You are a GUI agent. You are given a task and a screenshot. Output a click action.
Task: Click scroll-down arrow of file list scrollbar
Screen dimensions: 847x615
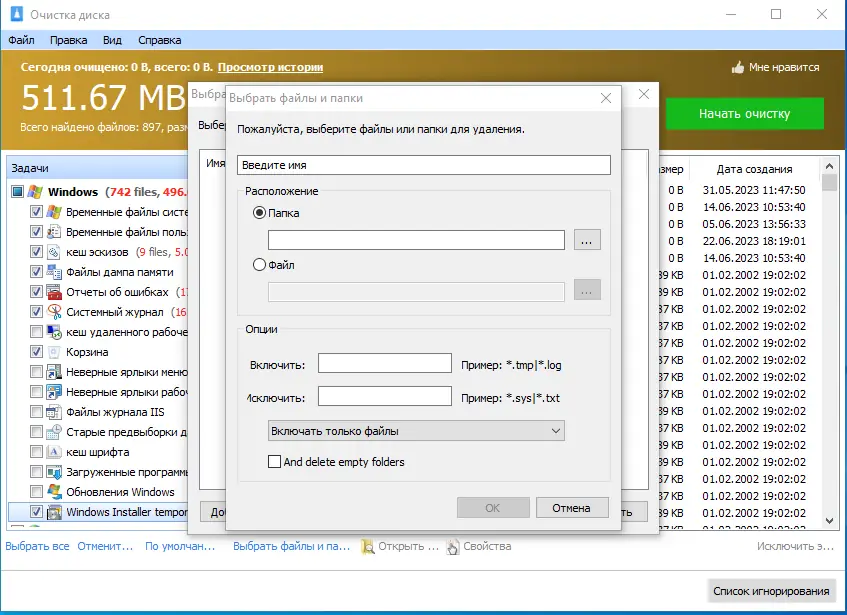pyautogui.click(x=830, y=521)
